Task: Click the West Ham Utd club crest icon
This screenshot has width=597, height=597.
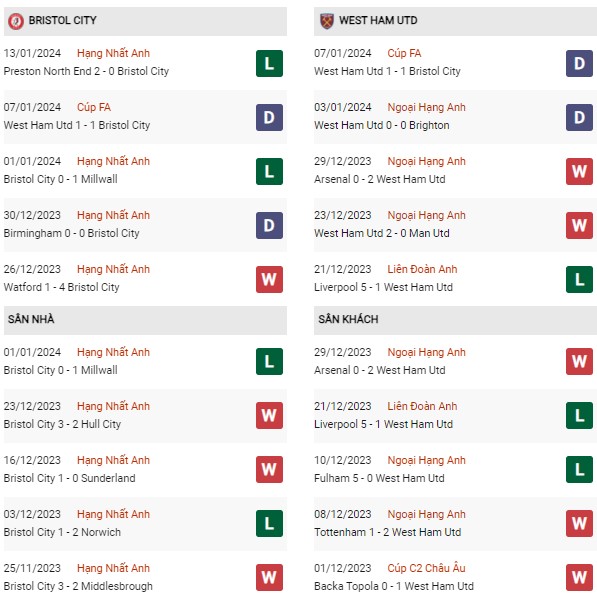Action: [x=327, y=21]
